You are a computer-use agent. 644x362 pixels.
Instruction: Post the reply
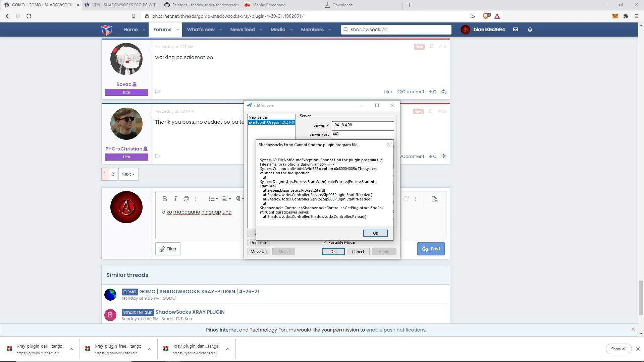tap(431, 249)
